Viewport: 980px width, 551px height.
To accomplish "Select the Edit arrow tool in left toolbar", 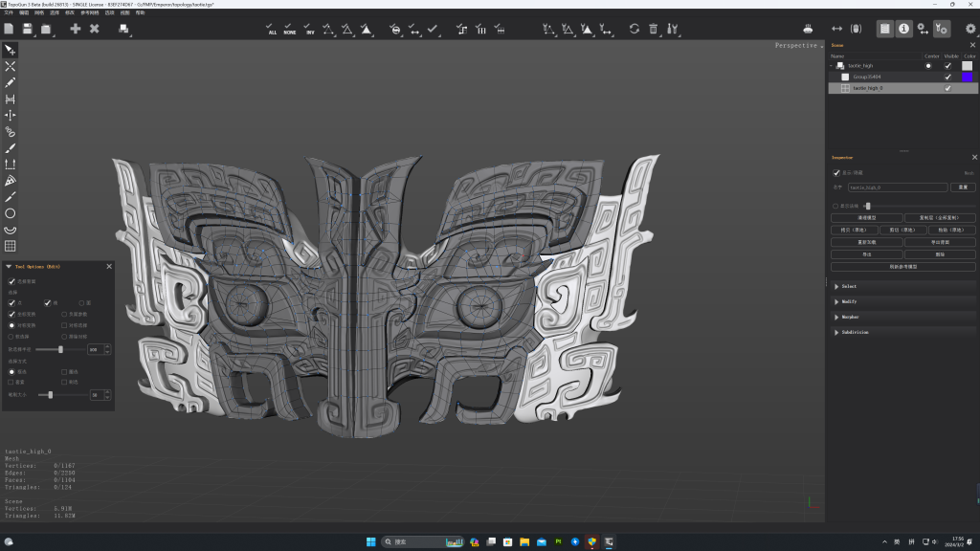I will click(x=10, y=50).
